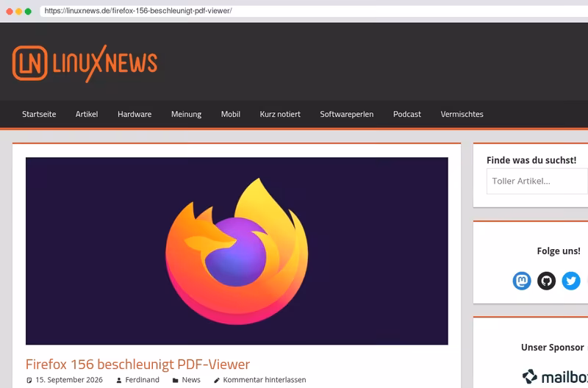
Task: Go to Startseite in navigation
Action: pyautogui.click(x=39, y=114)
